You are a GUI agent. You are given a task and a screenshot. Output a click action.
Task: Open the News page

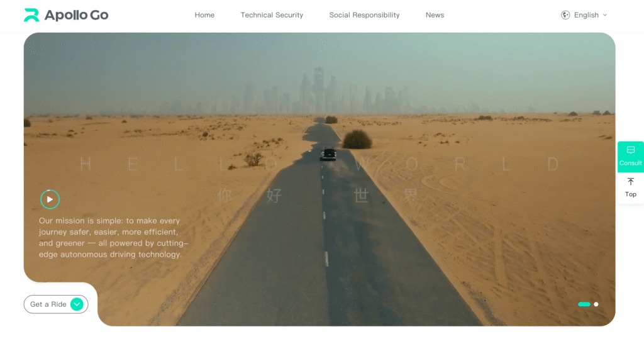click(435, 15)
